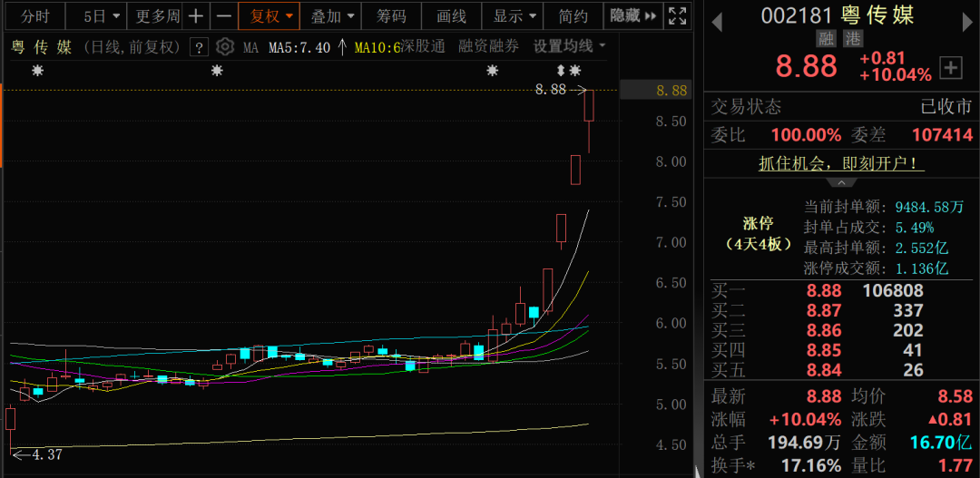
Task: Click the 港 Hong Kong connect tag
Action: coord(853,39)
